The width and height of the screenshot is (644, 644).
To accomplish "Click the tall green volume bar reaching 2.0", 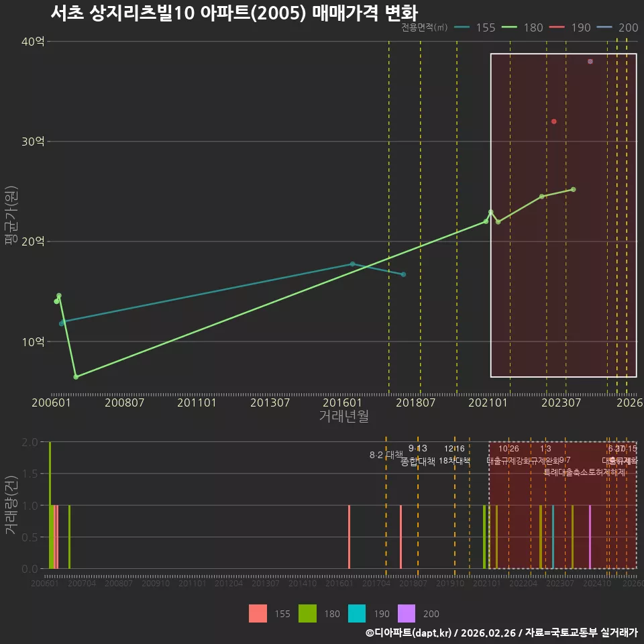I will click(x=50, y=505).
